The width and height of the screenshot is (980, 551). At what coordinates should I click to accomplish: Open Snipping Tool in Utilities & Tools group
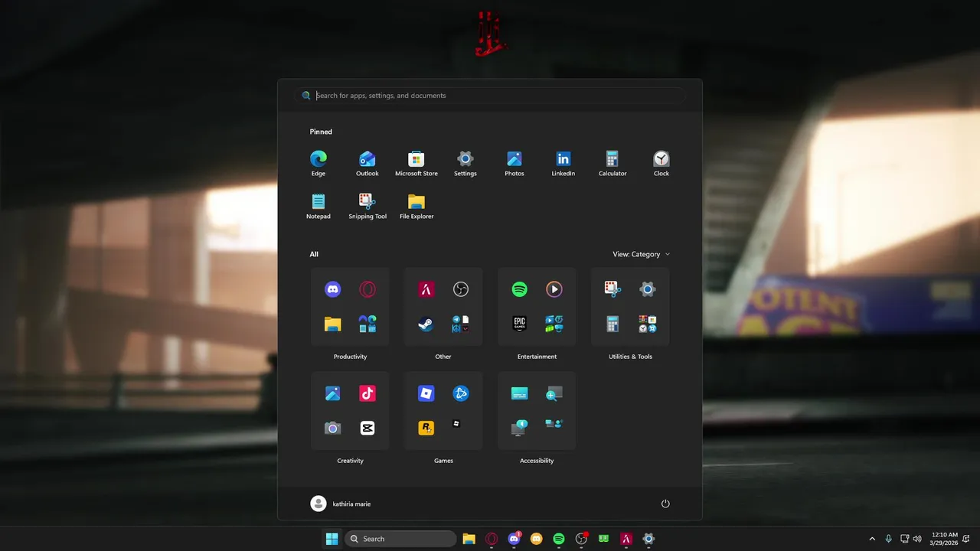[x=612, y=289]
